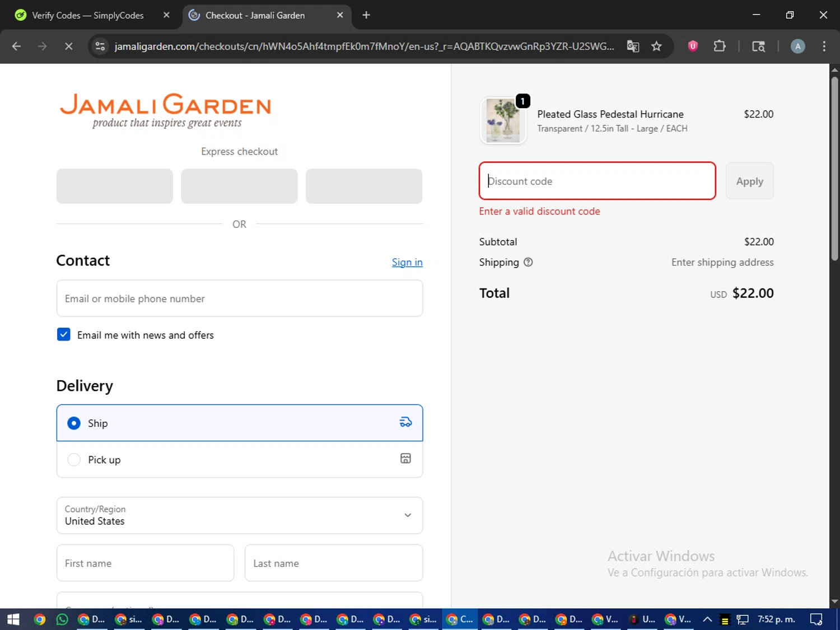Focus the Discount code field

tap(597, 181)
